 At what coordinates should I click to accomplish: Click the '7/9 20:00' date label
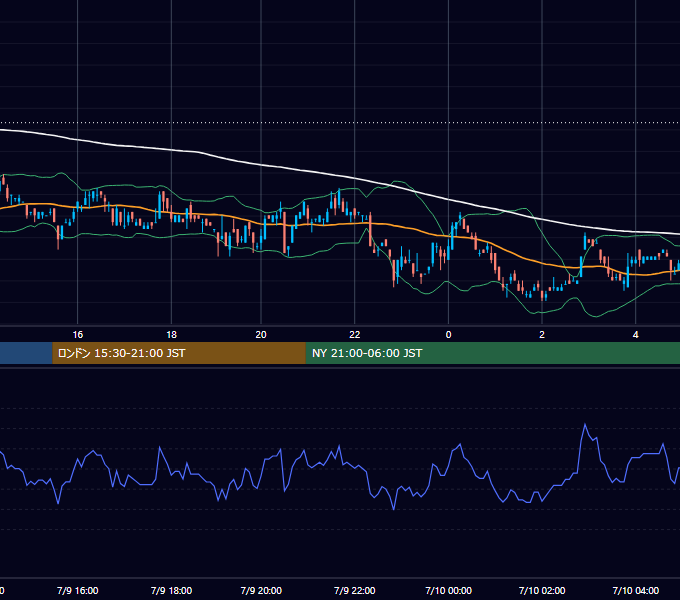coord(261,590)
